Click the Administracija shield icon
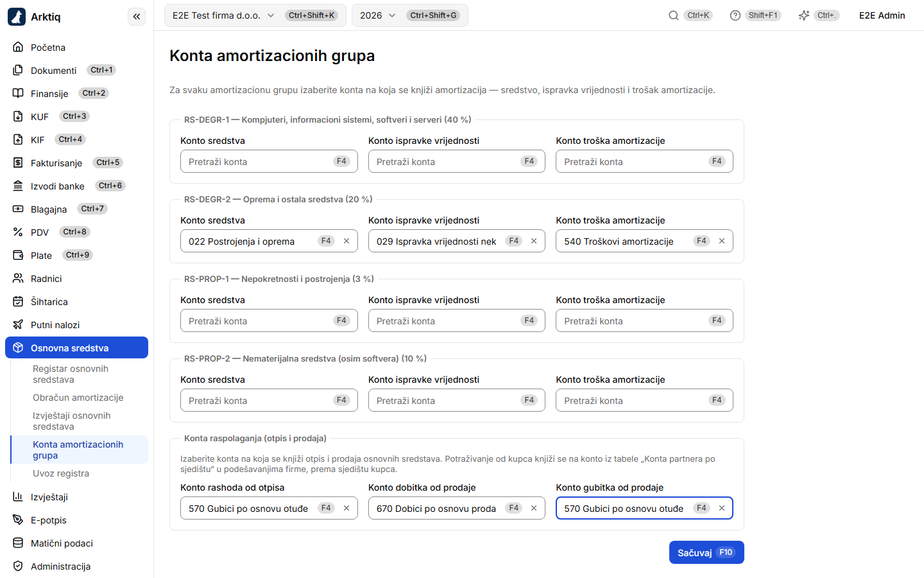Image resolution: width=924 pixels, height=578 pixels. (x=18, y=566)
